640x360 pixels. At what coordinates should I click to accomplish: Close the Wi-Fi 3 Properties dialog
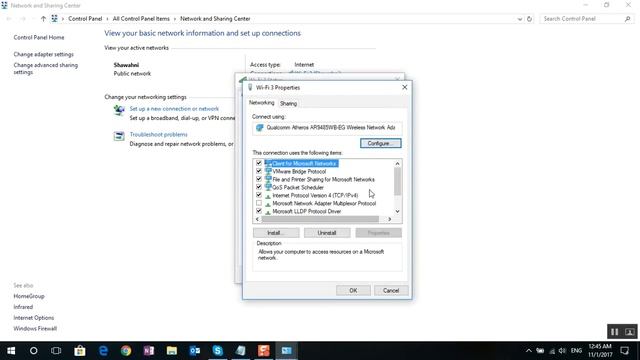click(x=404, y=87)
